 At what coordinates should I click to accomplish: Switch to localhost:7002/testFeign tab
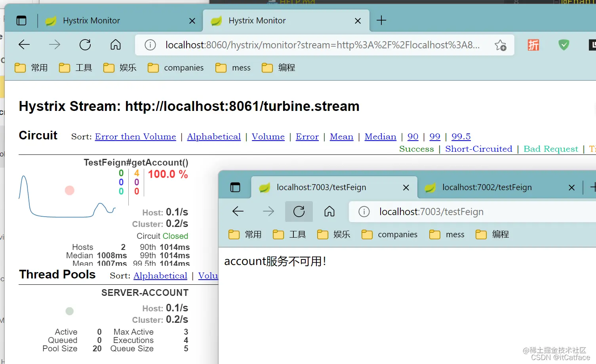[500, 187]
